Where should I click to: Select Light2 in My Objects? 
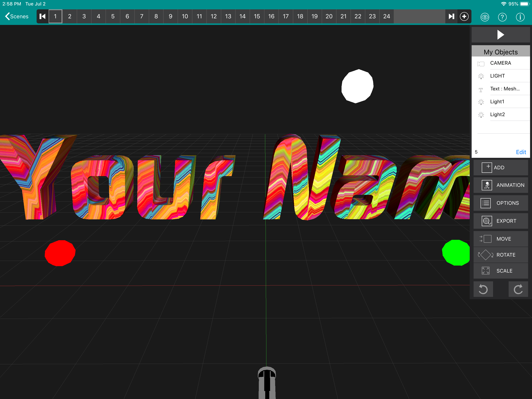click(x=497, y=115)
